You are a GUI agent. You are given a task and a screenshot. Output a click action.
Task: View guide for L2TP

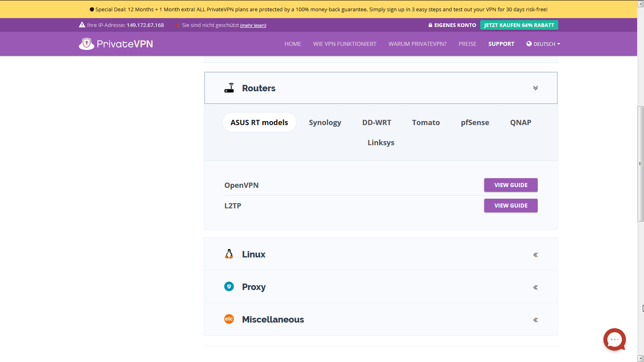(511, 206)
